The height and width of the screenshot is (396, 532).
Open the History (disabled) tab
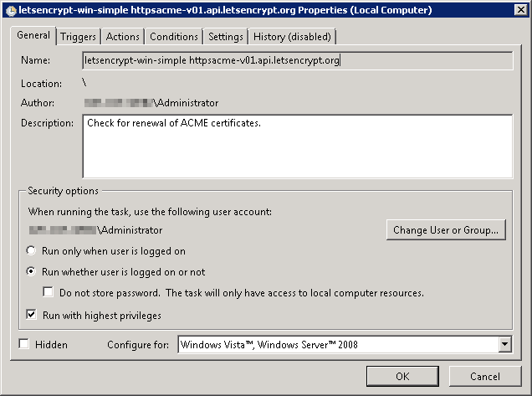click(x=292, y=37)
